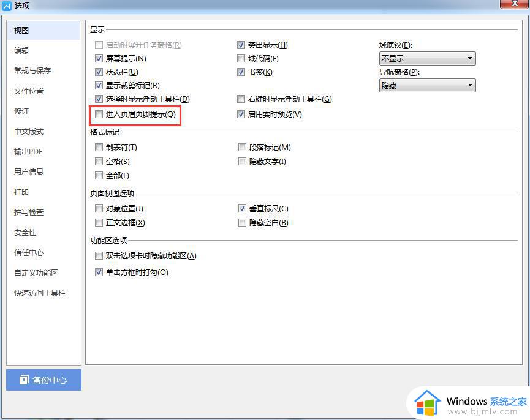
Task: Click the WPS icon in the title bar
Action: tap(6, 6)
